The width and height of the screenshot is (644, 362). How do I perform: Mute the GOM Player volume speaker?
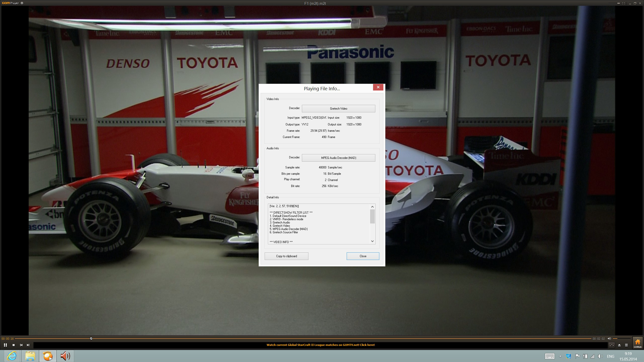[x=609, y=339]
